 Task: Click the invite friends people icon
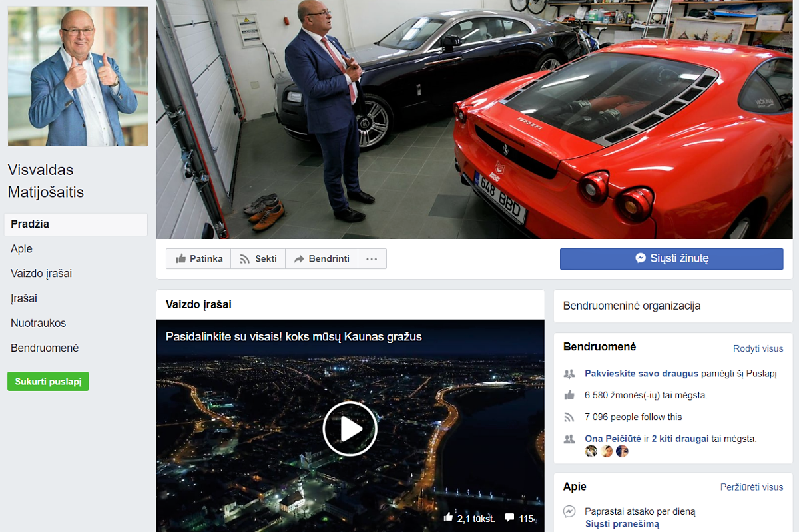pyautogui.click(x=569, y=374)
